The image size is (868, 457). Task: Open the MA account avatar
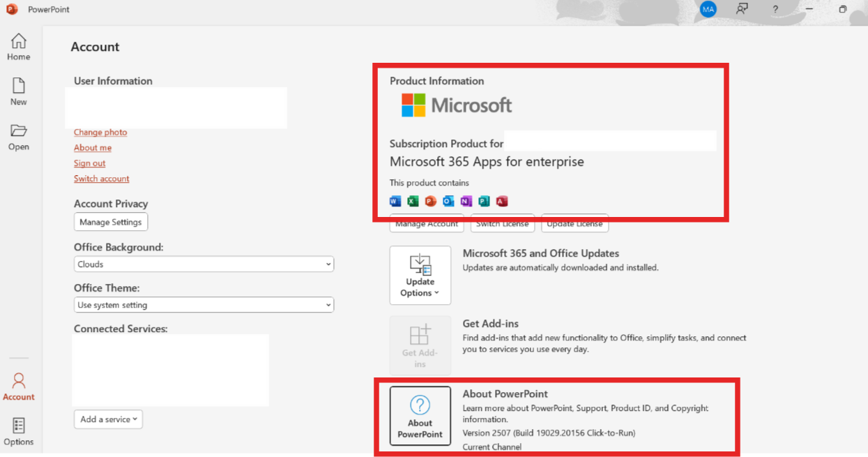tap(708, 9)
